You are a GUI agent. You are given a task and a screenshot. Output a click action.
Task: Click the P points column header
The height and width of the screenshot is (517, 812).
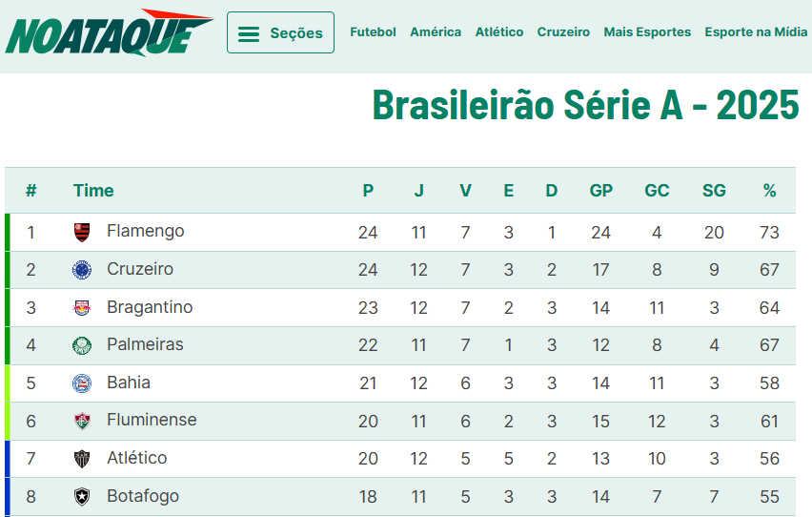368,191
